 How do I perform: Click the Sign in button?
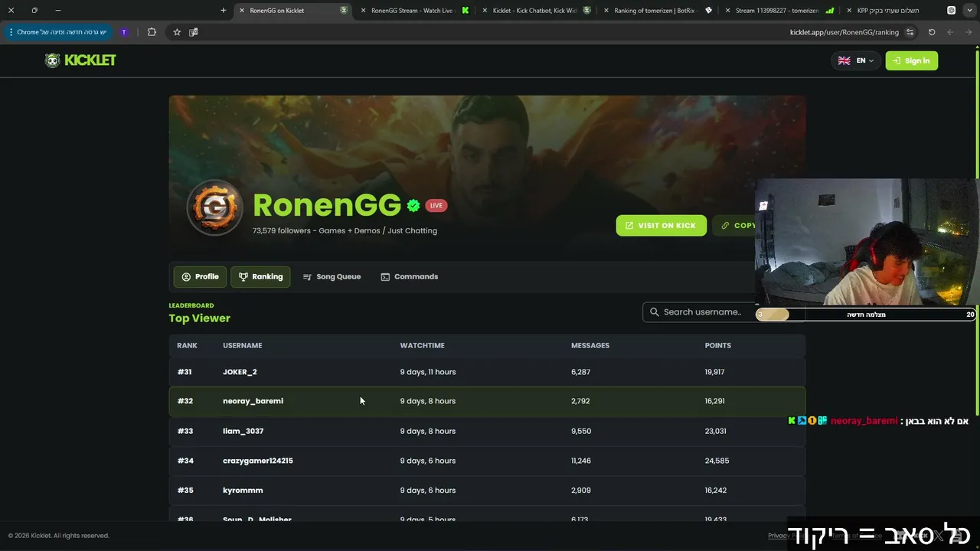click(911, 60)
